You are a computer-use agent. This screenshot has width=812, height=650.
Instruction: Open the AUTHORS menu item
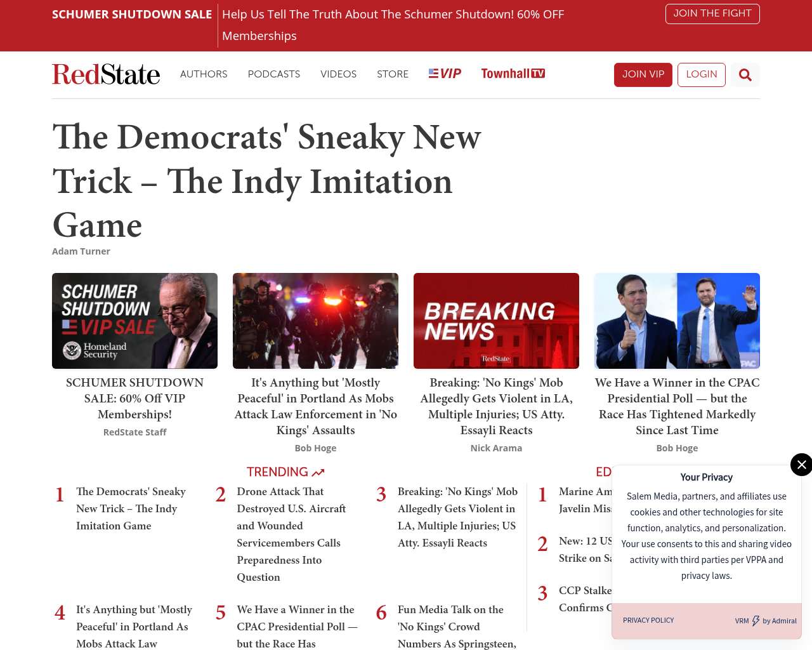[204, 74]
